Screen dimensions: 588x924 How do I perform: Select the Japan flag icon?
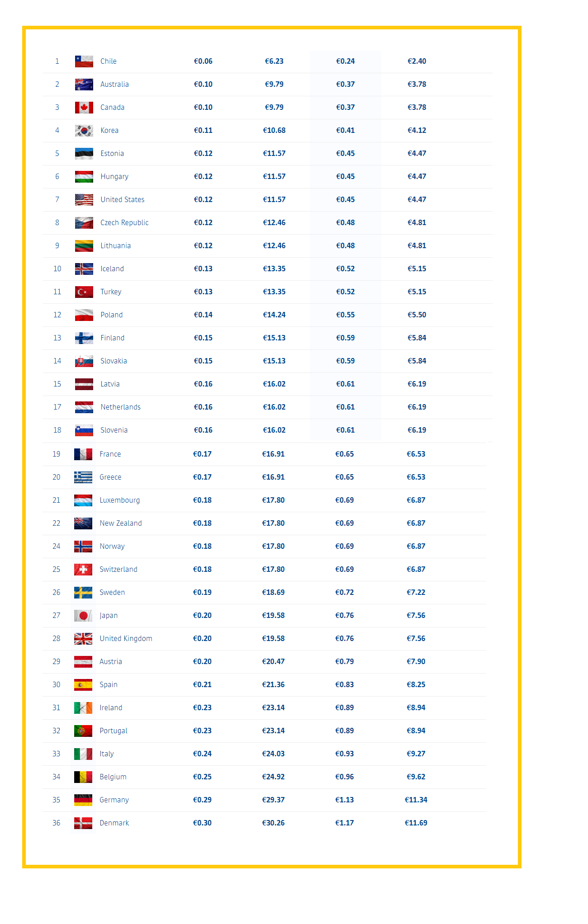click(83, 616)
